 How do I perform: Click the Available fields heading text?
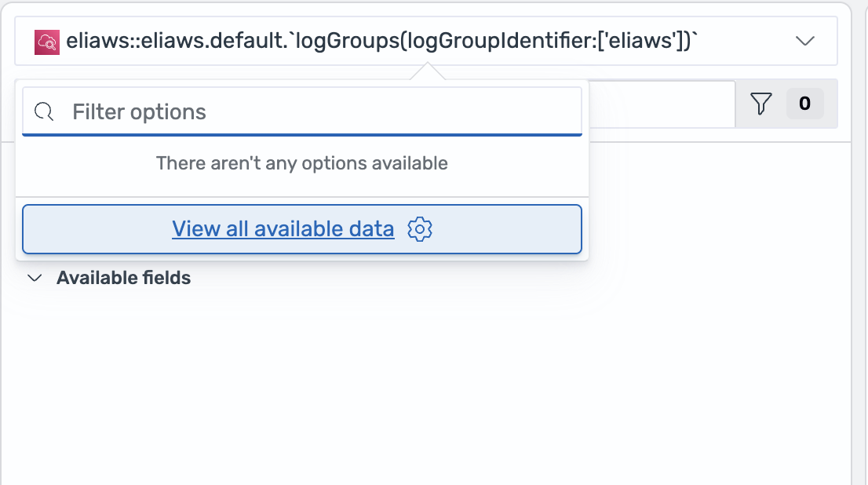[x=123, y=278]
